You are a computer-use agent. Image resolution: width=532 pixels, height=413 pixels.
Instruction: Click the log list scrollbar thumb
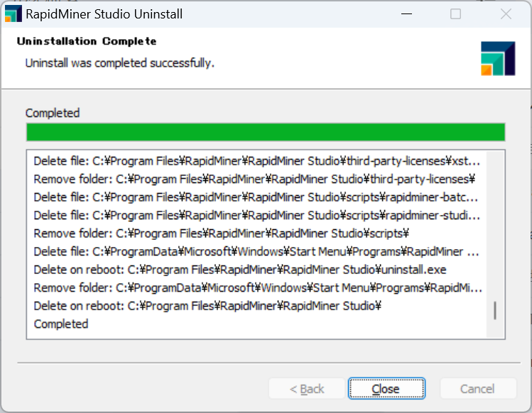(495, 310)
